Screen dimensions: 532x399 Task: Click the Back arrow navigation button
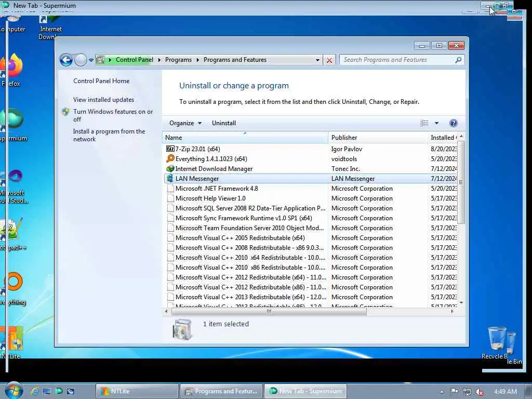66,60
